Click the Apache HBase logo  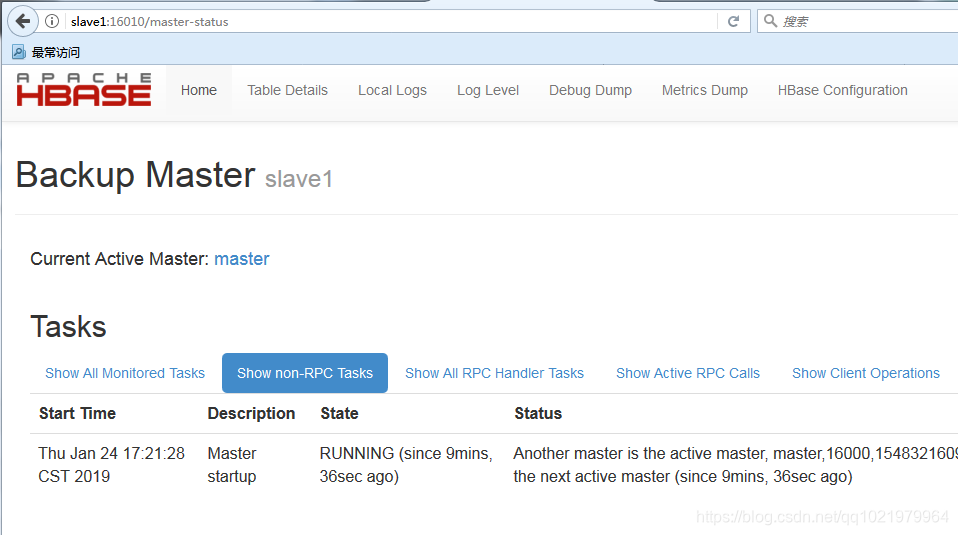click(84, 90)
